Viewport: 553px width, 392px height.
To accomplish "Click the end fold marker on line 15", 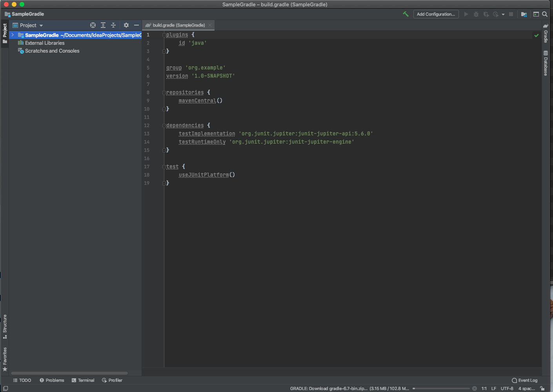I will click(164, 150).
